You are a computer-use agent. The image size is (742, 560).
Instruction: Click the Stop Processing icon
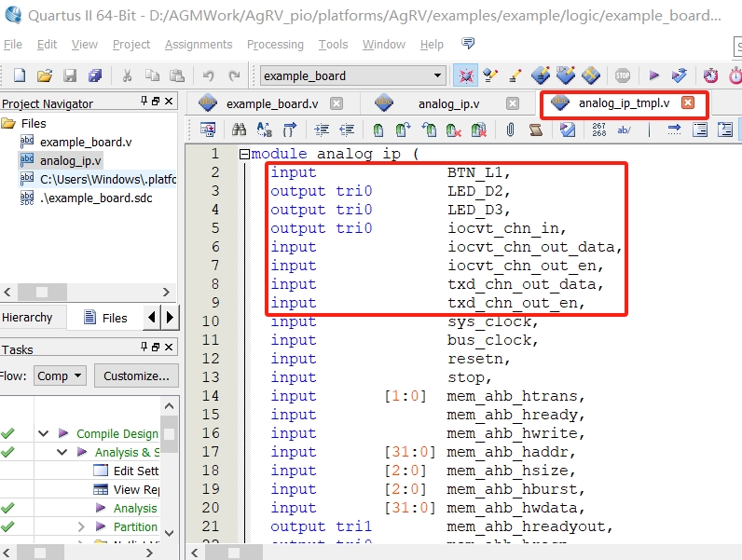623,75
